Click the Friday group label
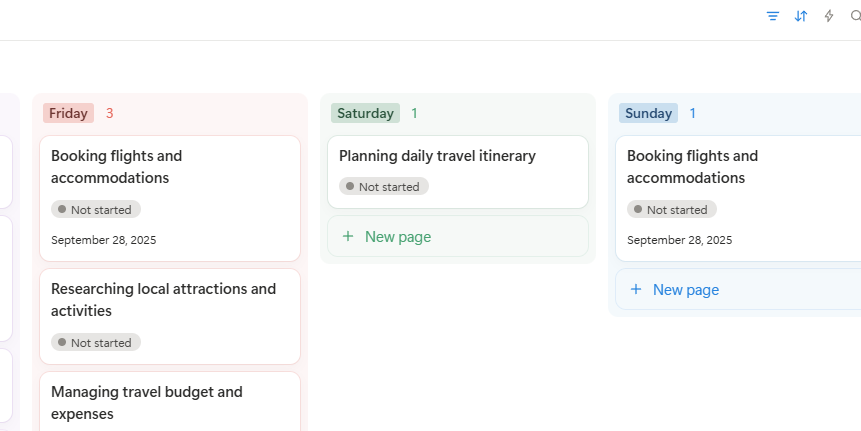Screen dimensions: 861x431 (68, 113)
